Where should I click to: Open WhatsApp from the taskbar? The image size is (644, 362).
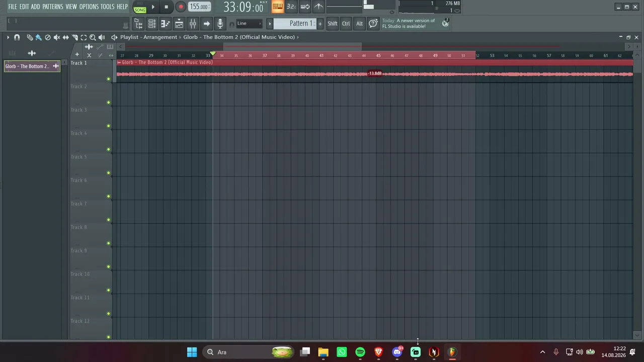pos(342,352)
